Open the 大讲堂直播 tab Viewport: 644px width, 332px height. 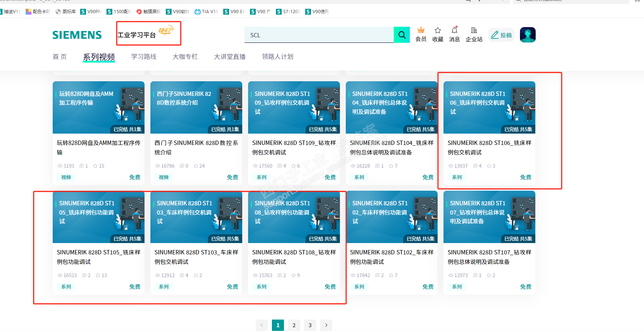pos(230,56)
